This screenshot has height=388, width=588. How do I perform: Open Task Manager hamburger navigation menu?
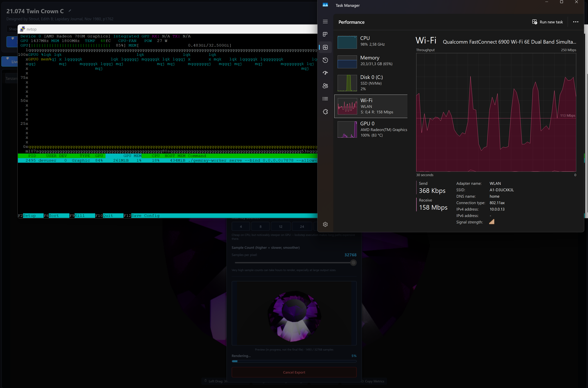(325, 22)
